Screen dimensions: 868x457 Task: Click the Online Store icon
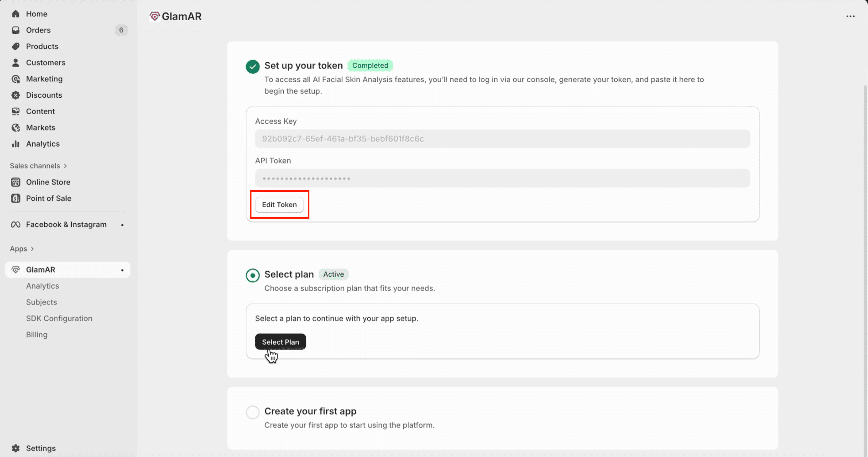(16, 182)
